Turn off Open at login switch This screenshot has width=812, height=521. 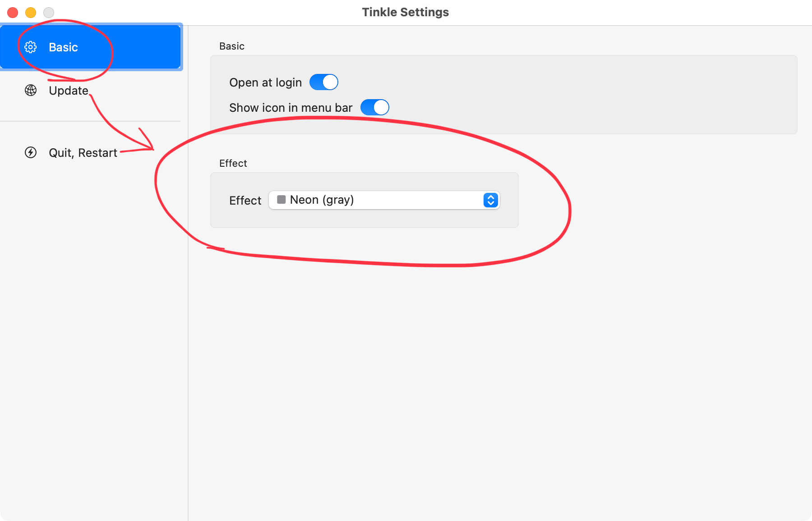click(323, 82)
